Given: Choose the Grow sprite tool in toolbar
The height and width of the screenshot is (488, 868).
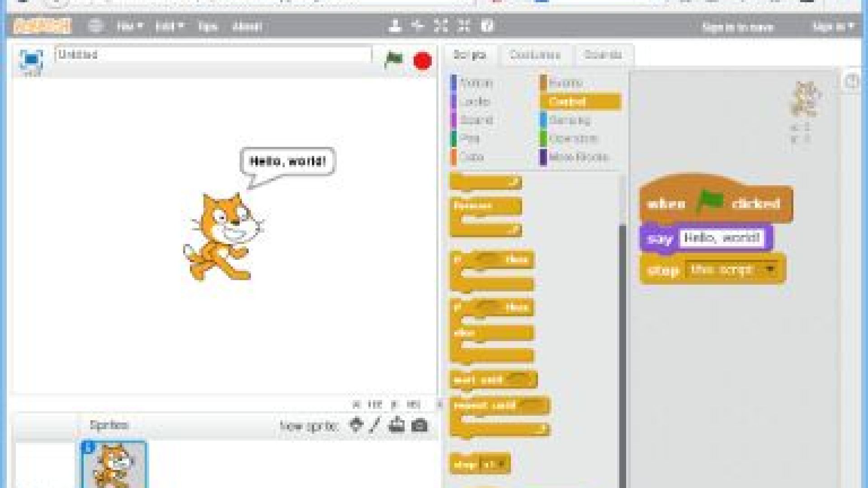Looking at the screenshot, I should [441, 26].
